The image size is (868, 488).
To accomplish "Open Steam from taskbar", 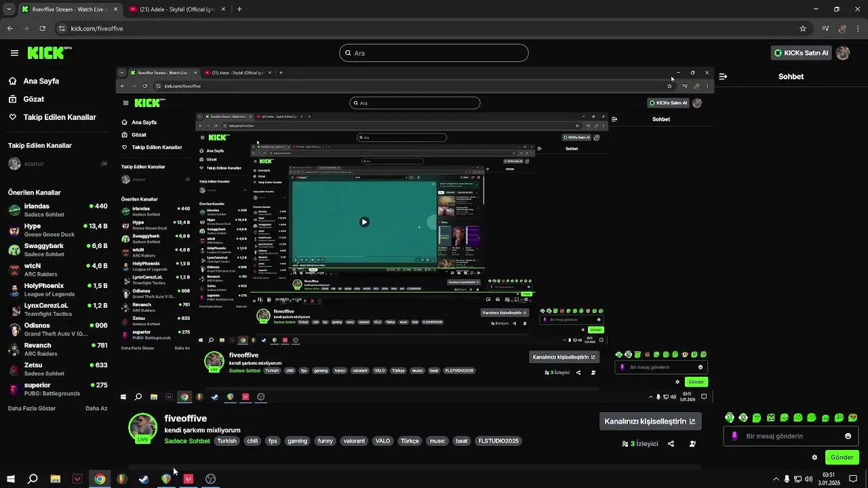I will tap(144, 479).
